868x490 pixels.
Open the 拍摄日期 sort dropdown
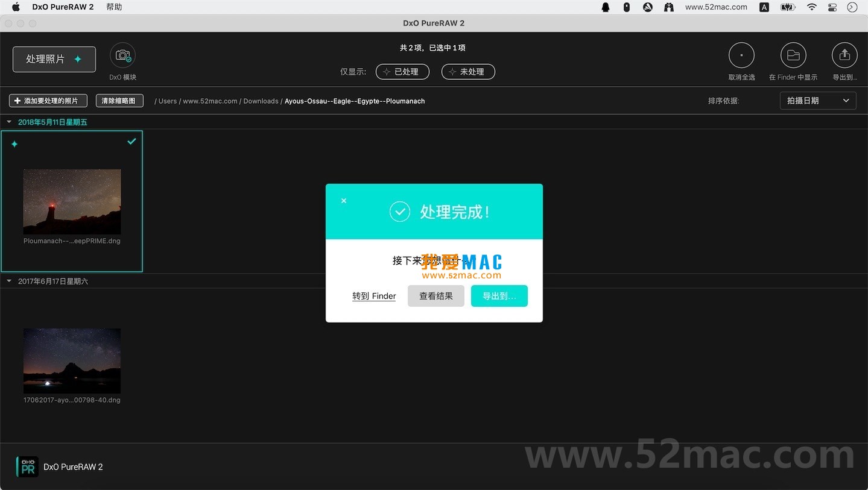coord(818,101)
